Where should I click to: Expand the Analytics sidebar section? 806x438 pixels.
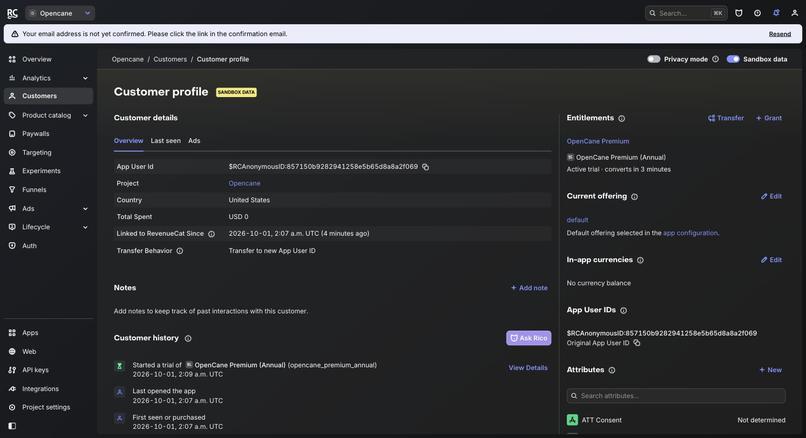[48, 78]
